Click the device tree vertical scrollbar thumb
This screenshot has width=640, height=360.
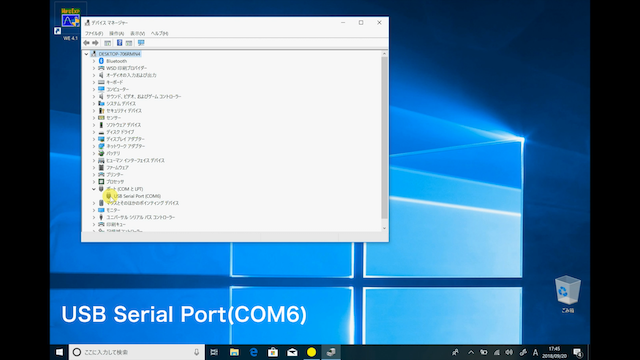(384, 138)
